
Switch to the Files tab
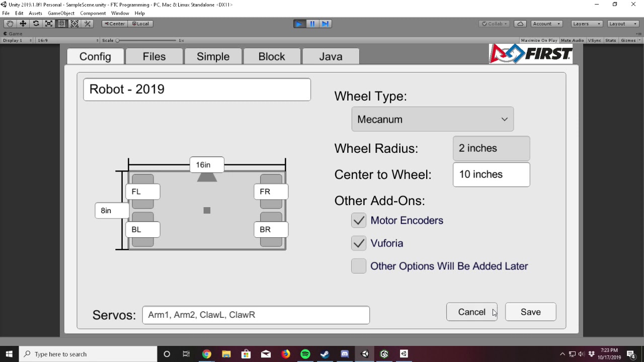pos(154,56)
